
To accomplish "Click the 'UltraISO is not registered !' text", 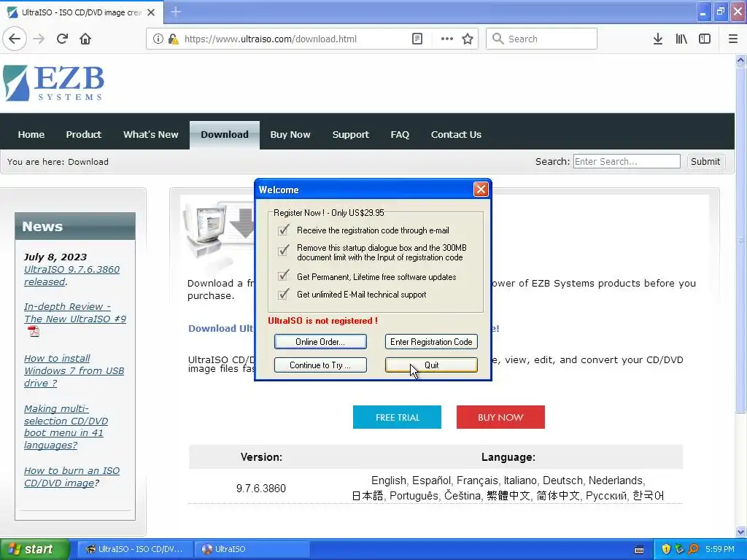I will [322, 321].
